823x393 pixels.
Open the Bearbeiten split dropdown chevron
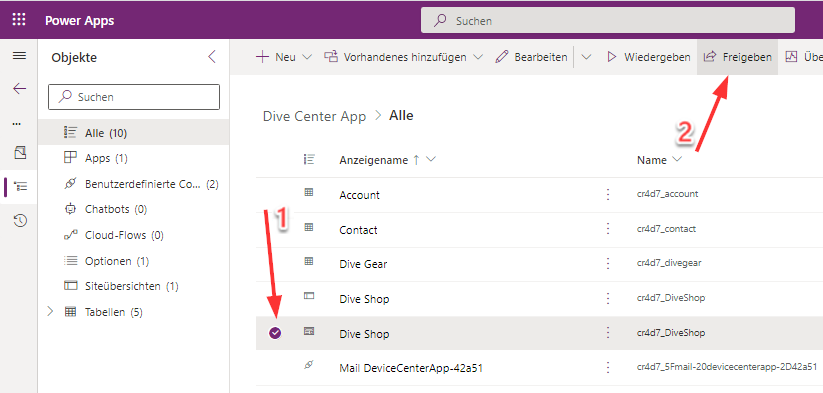586,57
